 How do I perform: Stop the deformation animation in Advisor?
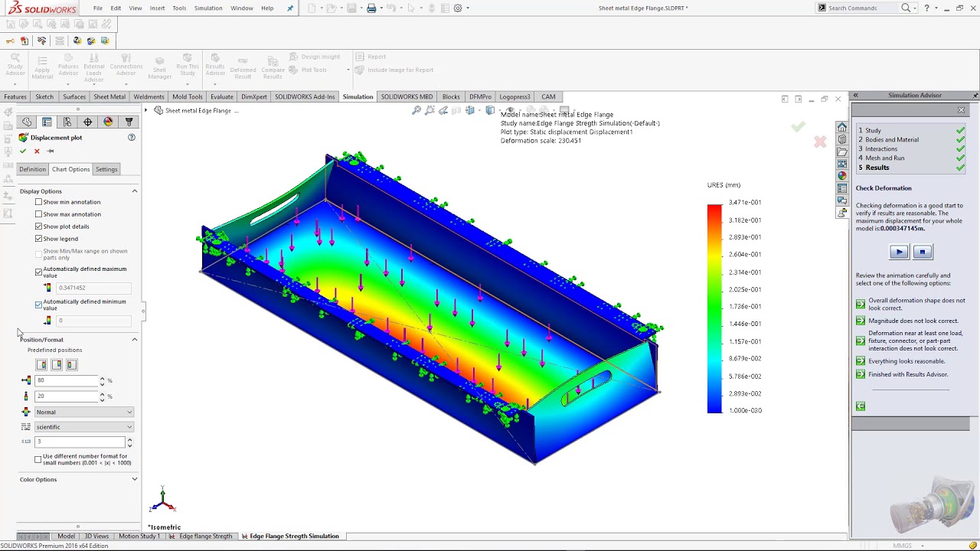[x=922, y=252]
